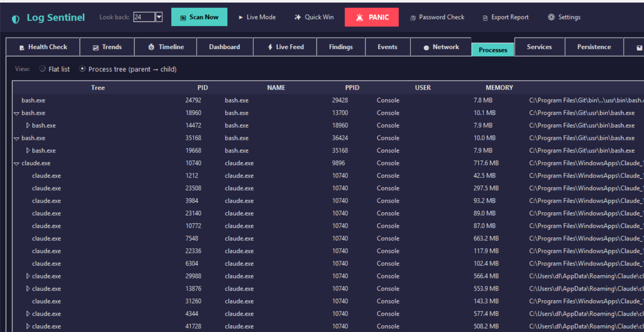Expand the claude.exe PID 29988 node
The width and height of the screenshot is (644, 332).
click(28, 276)
